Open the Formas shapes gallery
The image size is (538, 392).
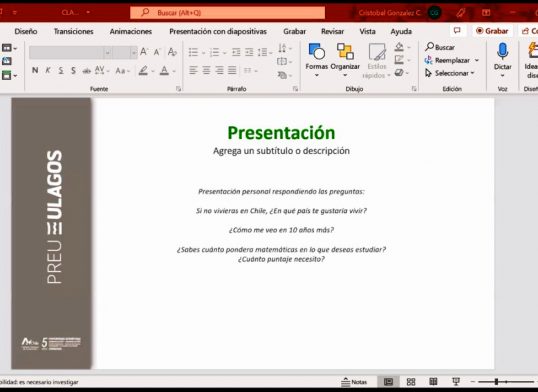[316, 60]
